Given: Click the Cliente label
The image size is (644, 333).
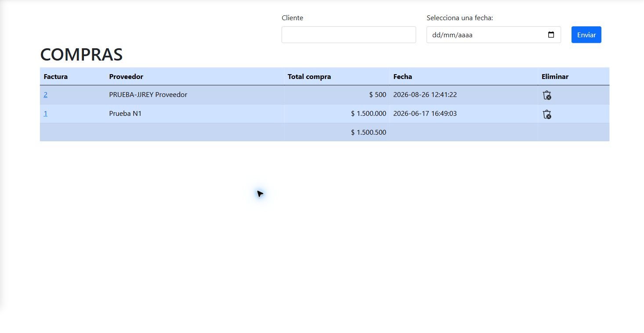Looking at the screenshot, I should pos(292,18).
